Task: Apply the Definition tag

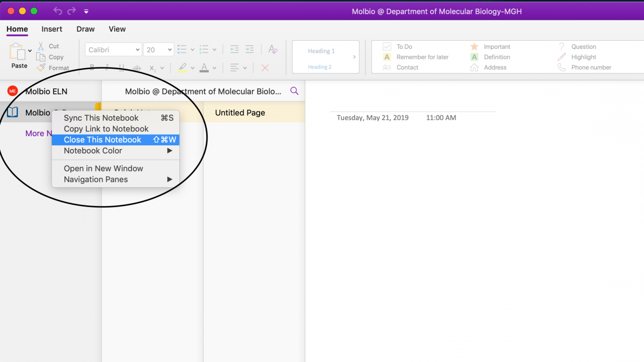Action: pos(490,57)
